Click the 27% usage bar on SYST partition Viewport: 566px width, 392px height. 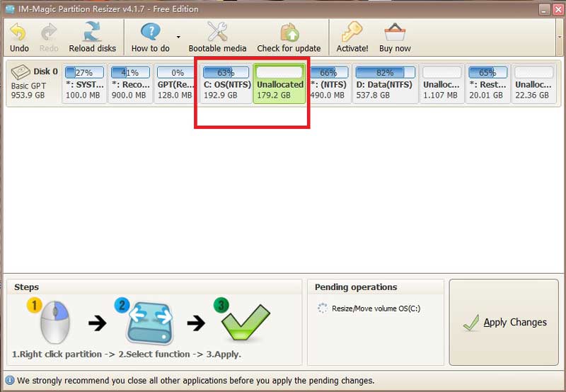click(84, 73)
